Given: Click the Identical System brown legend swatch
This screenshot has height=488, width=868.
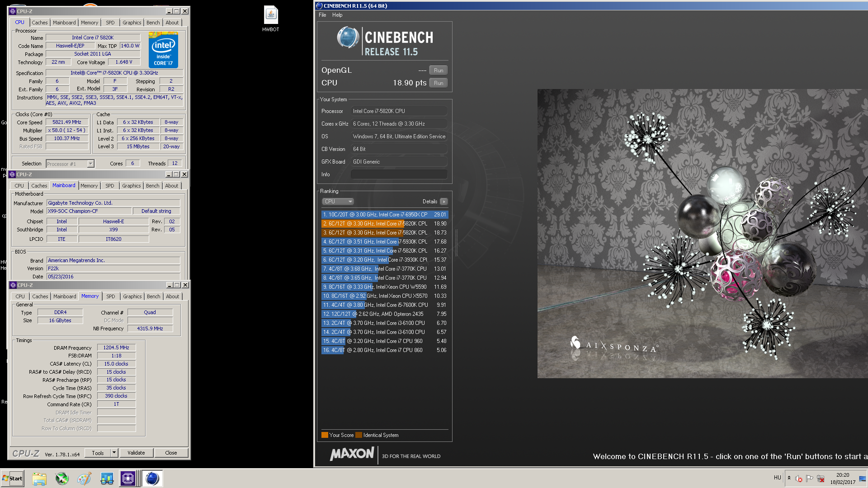Looking at the screenshot, I should [359, 435].
